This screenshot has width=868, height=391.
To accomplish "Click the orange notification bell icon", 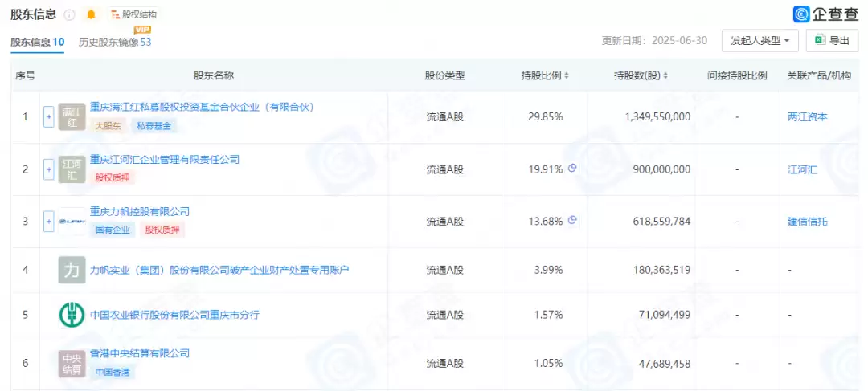I will (91, 14).
